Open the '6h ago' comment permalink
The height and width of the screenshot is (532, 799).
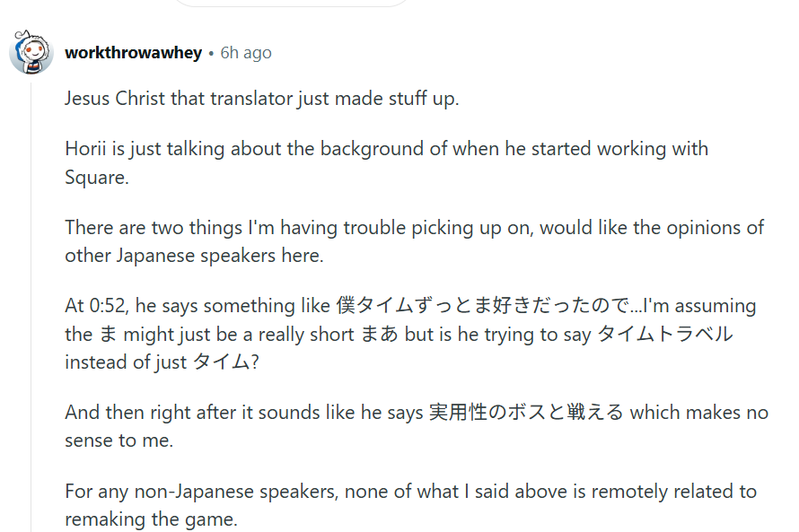point(246,52)
